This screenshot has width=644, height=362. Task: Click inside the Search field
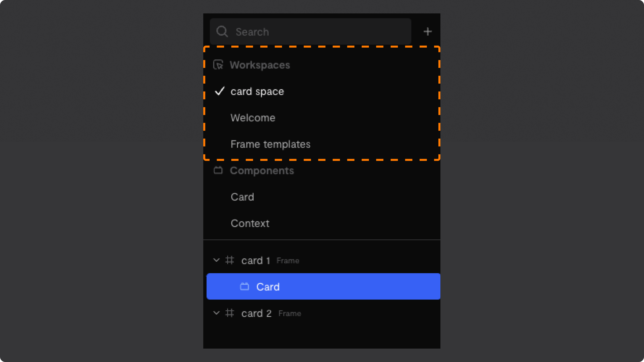pos(310,32)
